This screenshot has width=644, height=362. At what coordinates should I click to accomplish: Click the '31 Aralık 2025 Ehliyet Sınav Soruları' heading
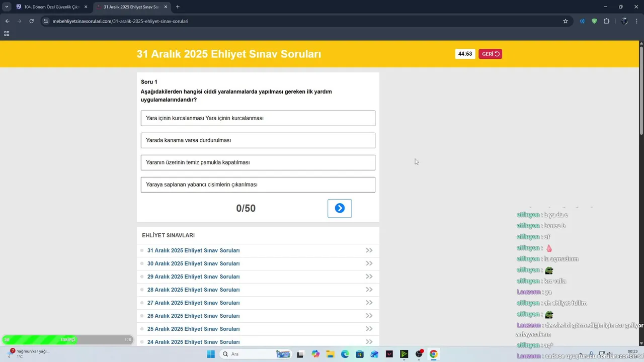pos(229,54)
